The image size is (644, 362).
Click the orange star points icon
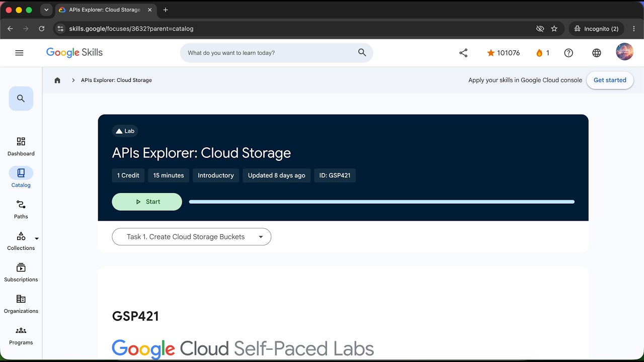click(x=491, y=53)
